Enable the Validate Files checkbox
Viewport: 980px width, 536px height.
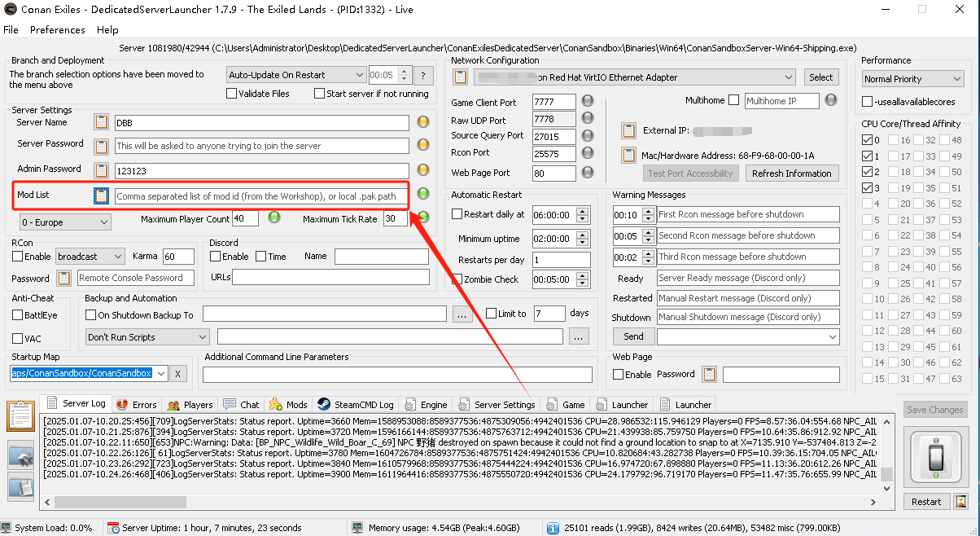point(232,94)
